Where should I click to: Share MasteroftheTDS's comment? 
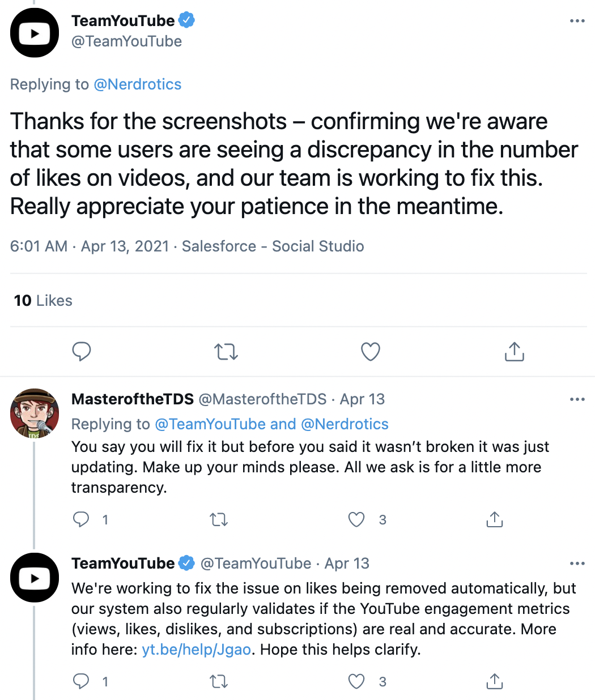pos(495,519)
